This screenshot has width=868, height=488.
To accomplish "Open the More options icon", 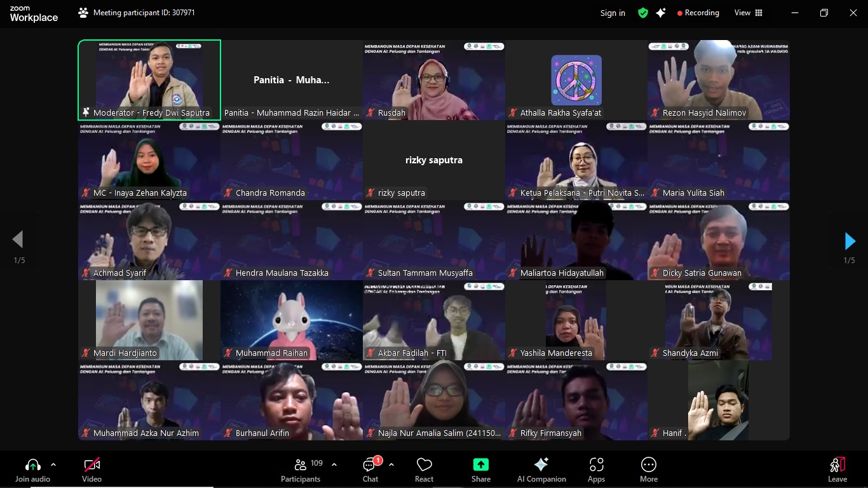I will click(x=649, y=464).
